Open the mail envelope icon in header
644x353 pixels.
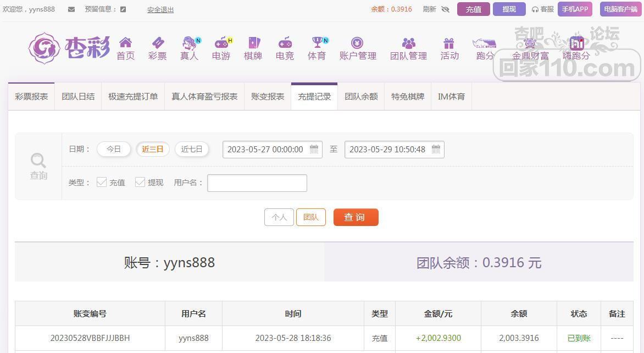click(x=71, y=9)
